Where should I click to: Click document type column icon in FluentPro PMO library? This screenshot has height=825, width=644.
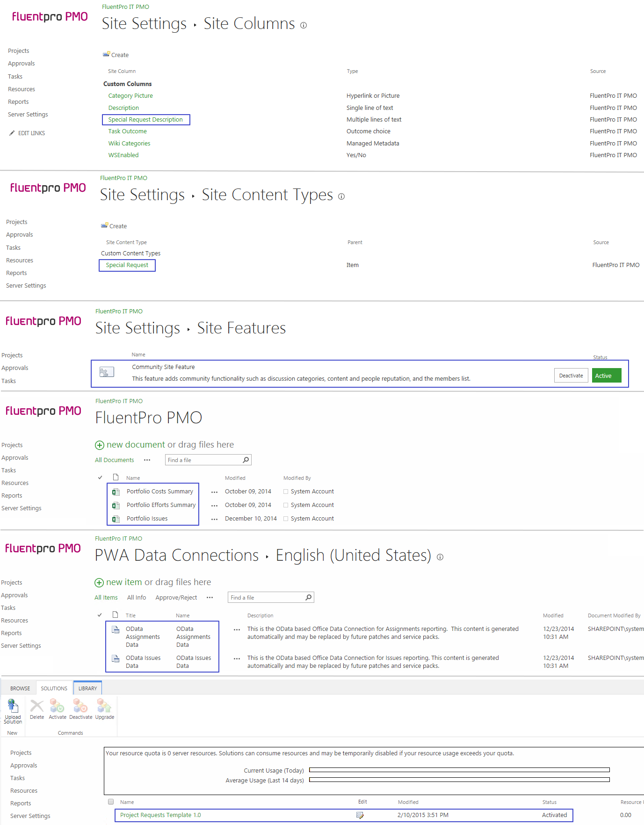coord(116,478)
